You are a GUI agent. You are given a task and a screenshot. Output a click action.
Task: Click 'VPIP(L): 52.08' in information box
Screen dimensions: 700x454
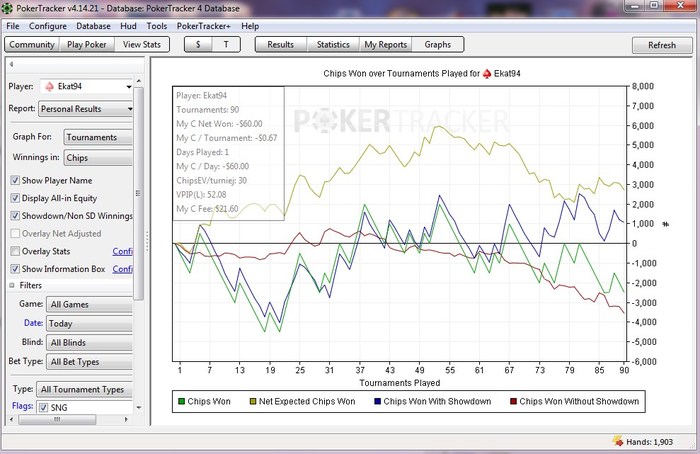tap(201, 195)
